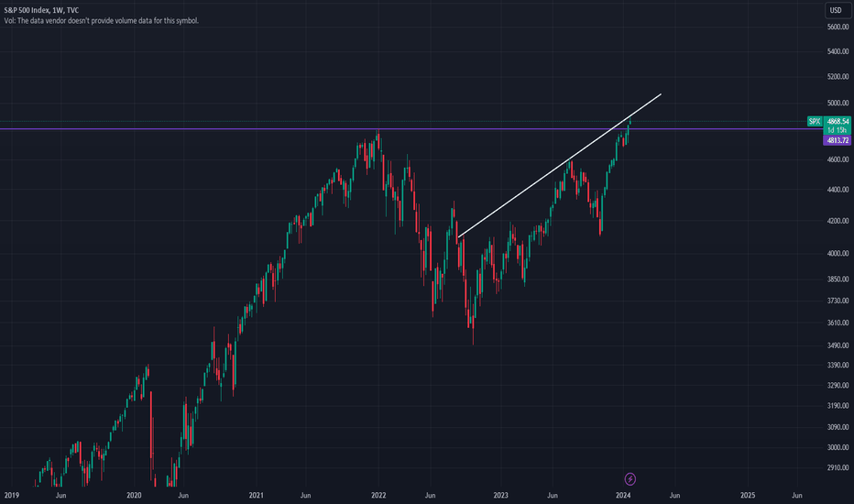Viewport: 854px width, 504px height.
Task: Click the volume data vendor notice
Action: click(102, 21)
